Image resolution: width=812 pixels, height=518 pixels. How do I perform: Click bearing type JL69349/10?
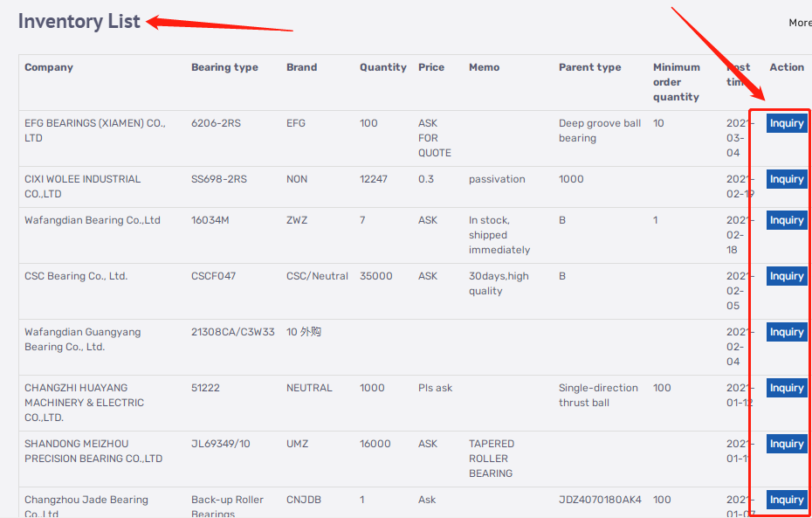tap(220, 444)
